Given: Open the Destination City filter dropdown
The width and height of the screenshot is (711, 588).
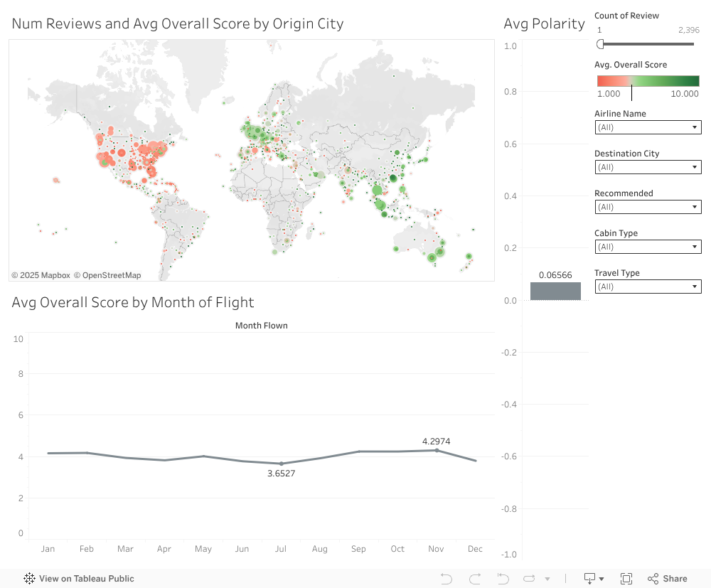Looking at the screenshot, I should (647, 167).
